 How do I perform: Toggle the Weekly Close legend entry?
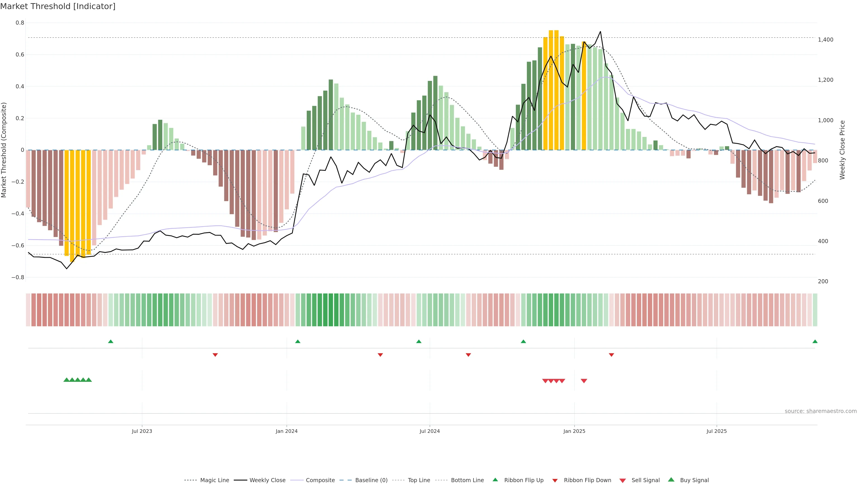(267, 480)
